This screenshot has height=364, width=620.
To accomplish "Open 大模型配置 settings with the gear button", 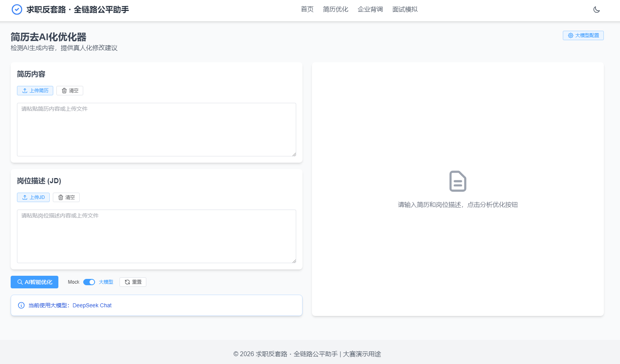I will tap(583, 35).
